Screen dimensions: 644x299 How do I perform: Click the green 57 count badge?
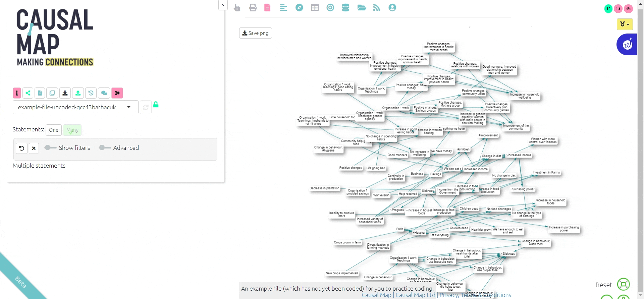point(608,9)
